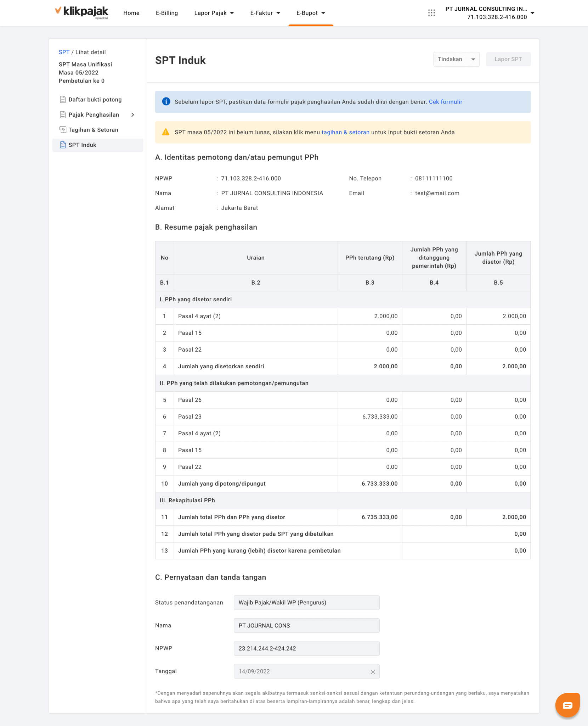Click the klikpajak logo

pyautogui.click(x=82, y=12)
